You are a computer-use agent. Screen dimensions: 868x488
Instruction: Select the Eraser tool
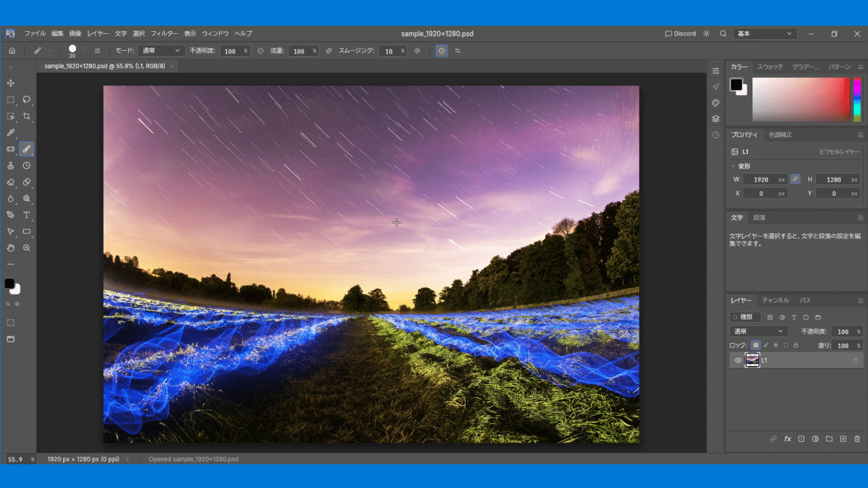10,182
